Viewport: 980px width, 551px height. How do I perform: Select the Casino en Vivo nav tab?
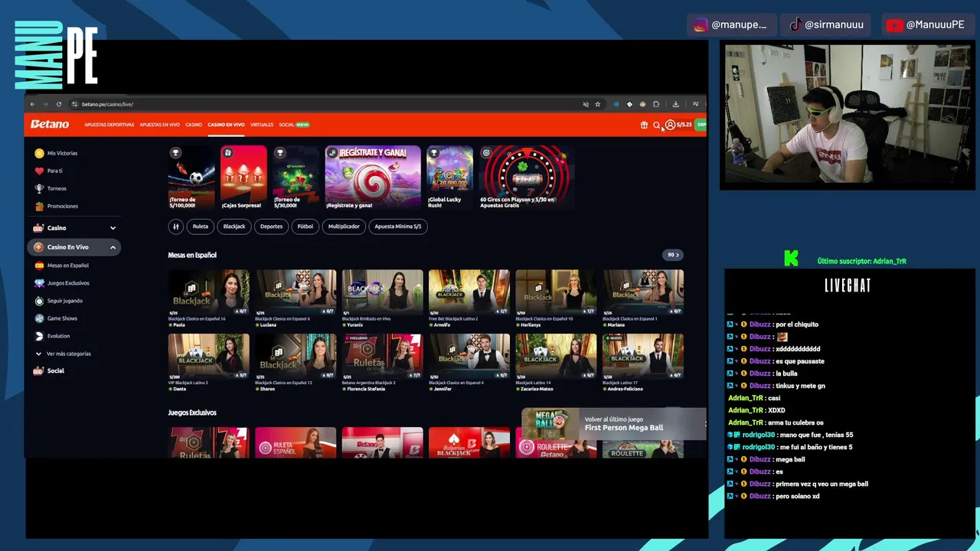(x=226, y=125)
